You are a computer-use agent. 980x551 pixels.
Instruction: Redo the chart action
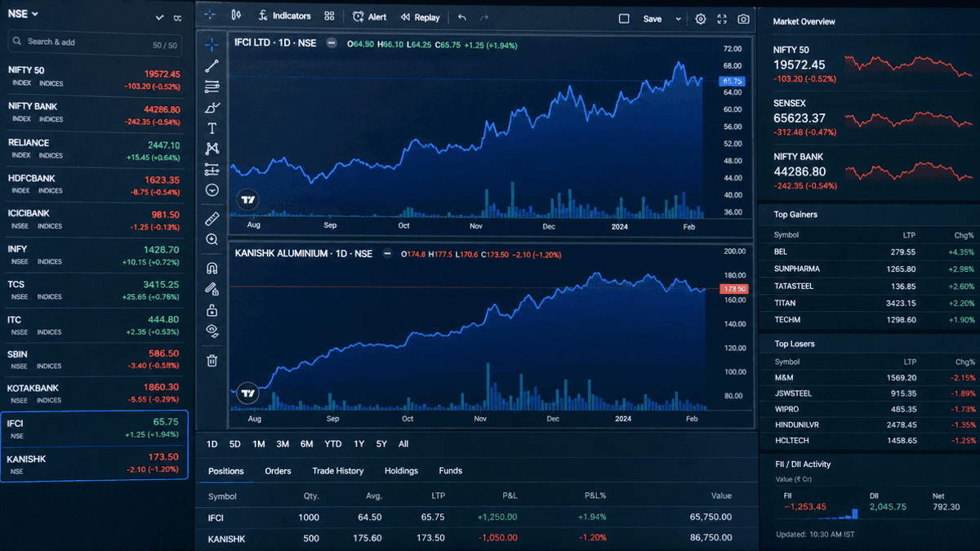click(484, 17)
